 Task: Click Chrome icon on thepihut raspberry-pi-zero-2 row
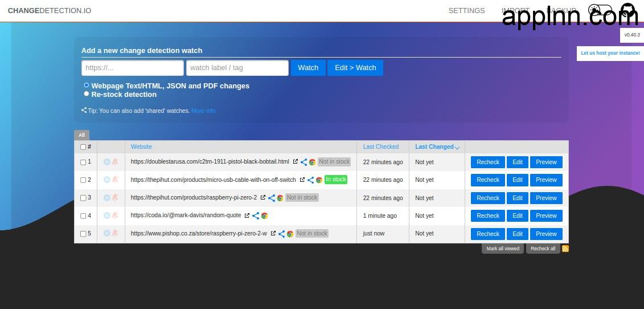pyautogui.click(x=280, y=198)
